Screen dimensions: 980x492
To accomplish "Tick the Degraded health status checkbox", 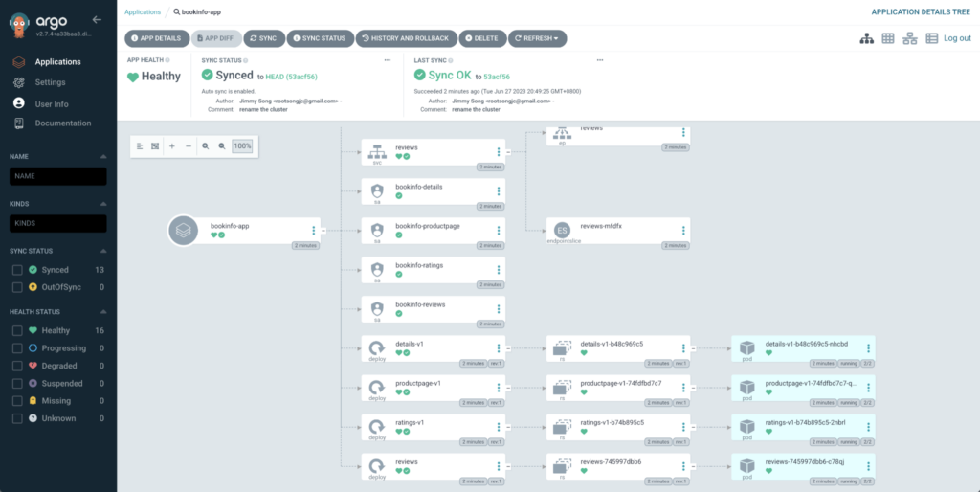I will [17, 366].
